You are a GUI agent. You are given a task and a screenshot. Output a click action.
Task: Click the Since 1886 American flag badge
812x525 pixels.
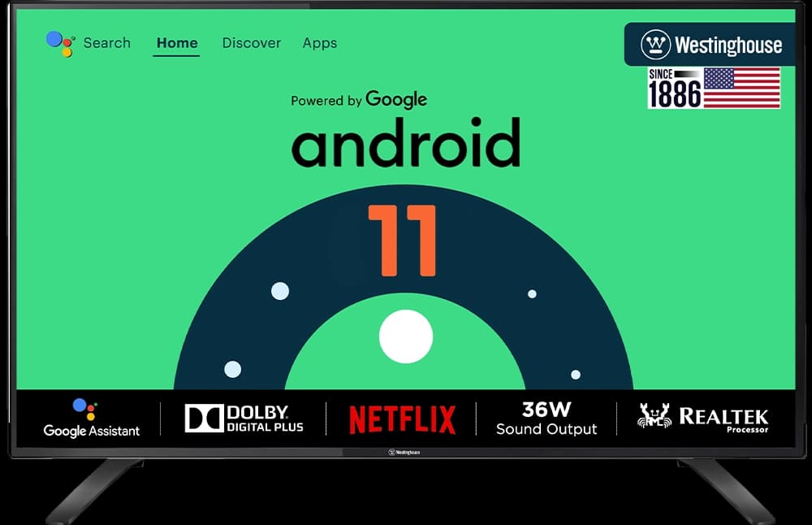(714, 88)
